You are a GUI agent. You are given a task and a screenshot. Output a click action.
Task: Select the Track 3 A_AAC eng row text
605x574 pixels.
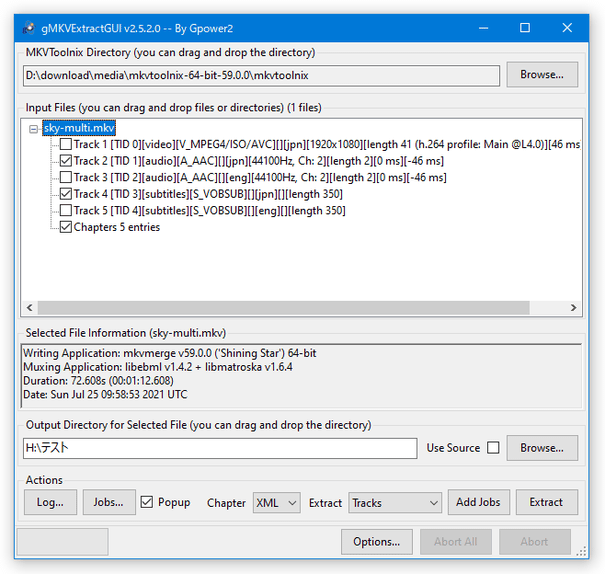260,178
